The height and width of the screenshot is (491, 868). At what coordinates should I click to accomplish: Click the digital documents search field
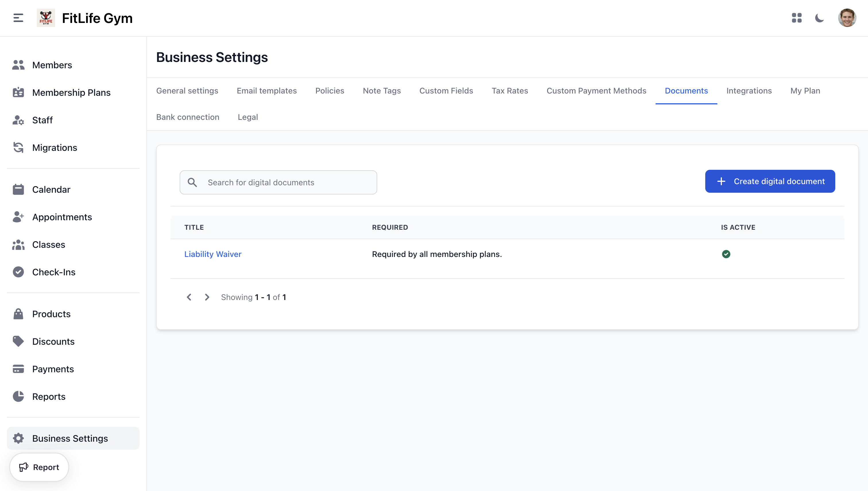point(278,182)
